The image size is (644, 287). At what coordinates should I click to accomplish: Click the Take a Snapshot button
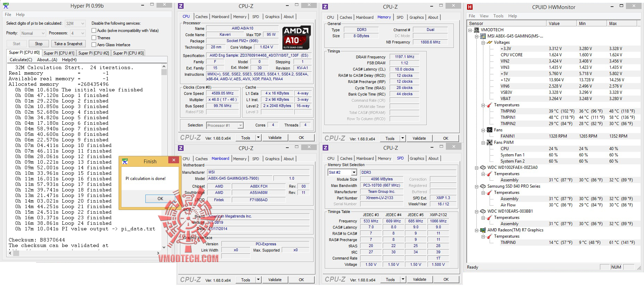point(68,44)
